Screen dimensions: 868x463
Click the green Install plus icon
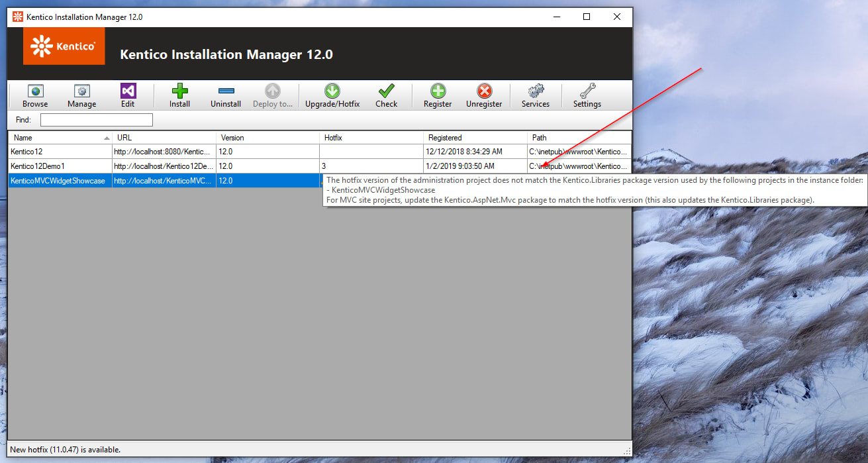[x=179, y=96]
